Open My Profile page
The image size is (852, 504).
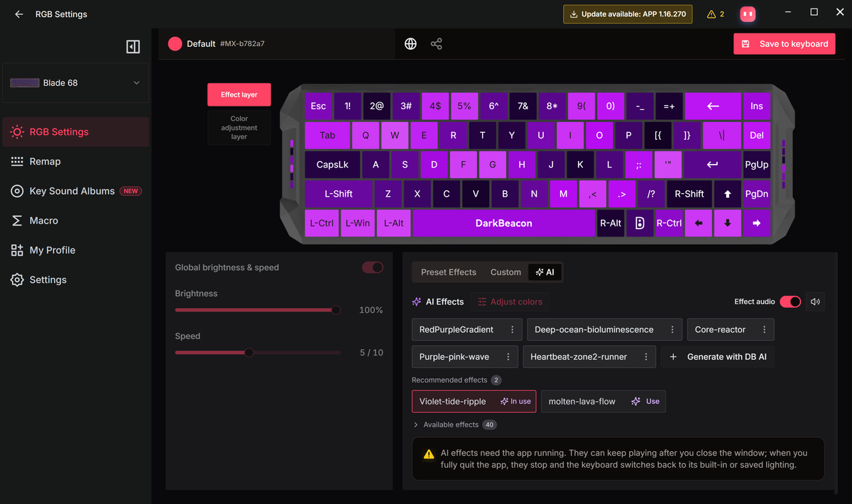[x=76, y=251]
